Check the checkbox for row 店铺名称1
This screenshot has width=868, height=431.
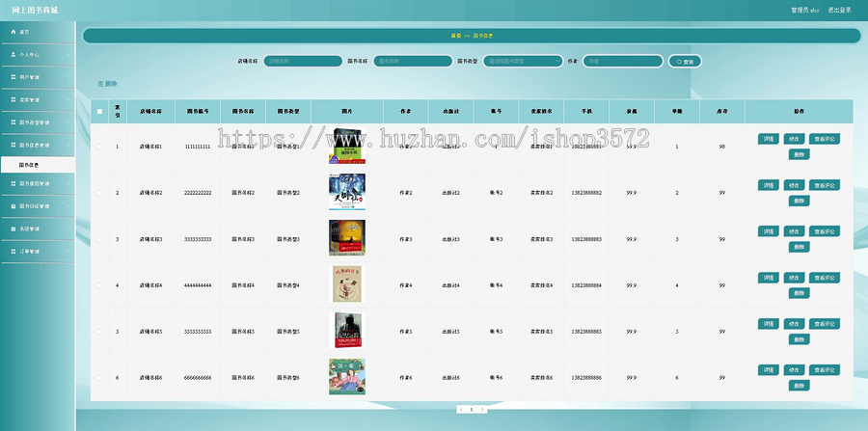tap(99, 147)
